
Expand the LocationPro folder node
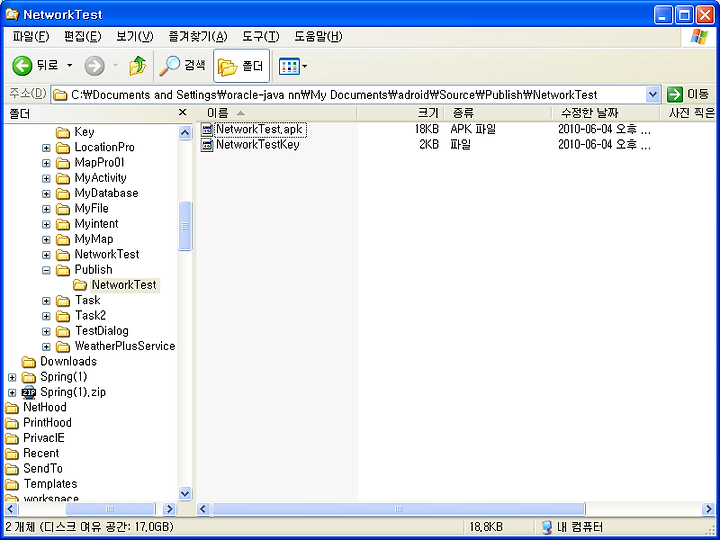point(46,148)
